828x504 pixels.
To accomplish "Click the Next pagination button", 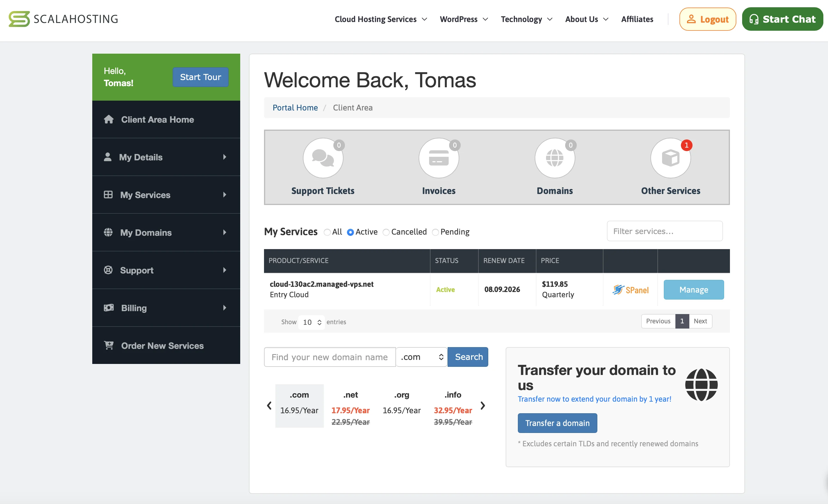I will 700,321.
